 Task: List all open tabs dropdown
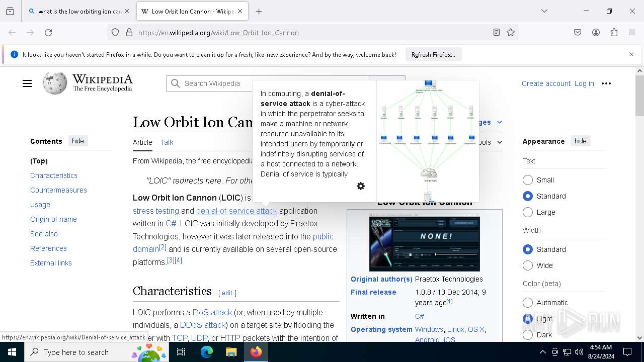click(544, 11)
